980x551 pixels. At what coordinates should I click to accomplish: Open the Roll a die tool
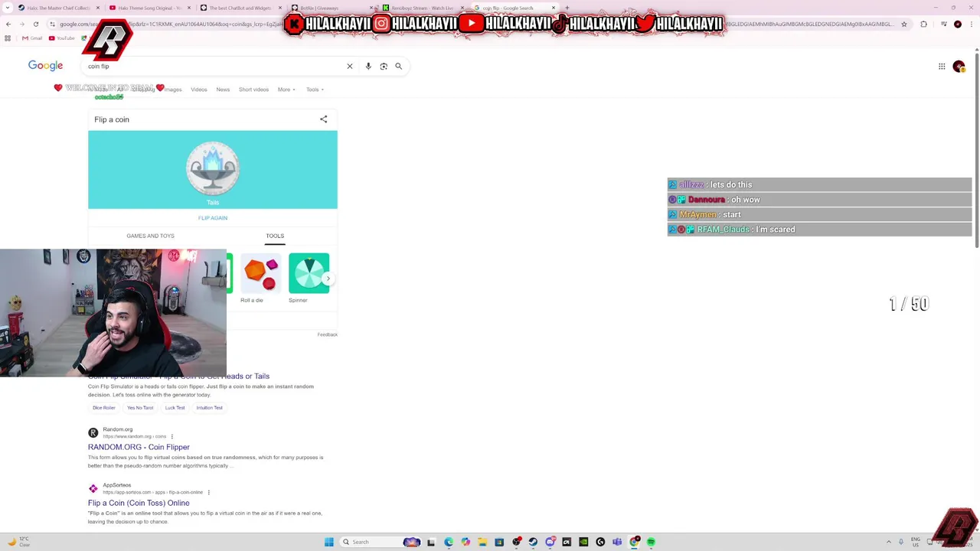point(260,279)
